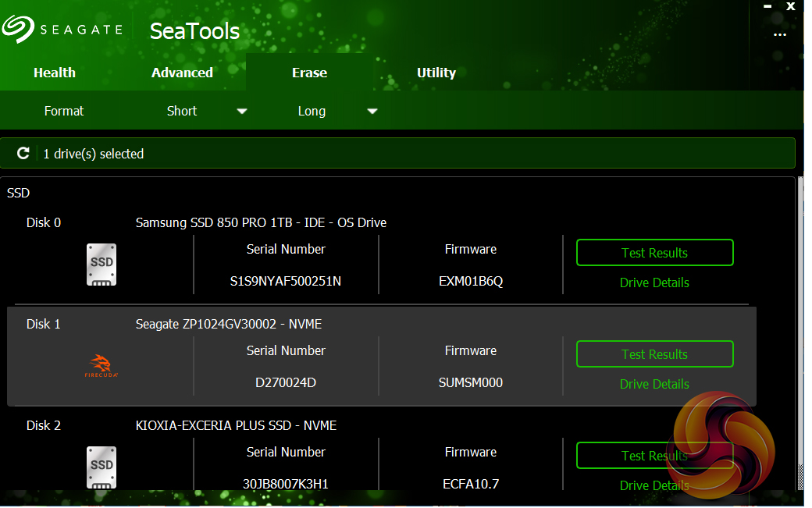Click the drive list vertical scrollbar

pos(800,333)
